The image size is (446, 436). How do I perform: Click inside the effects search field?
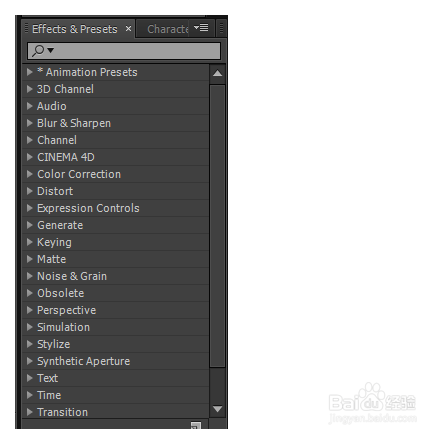click(x=124, y=51)
